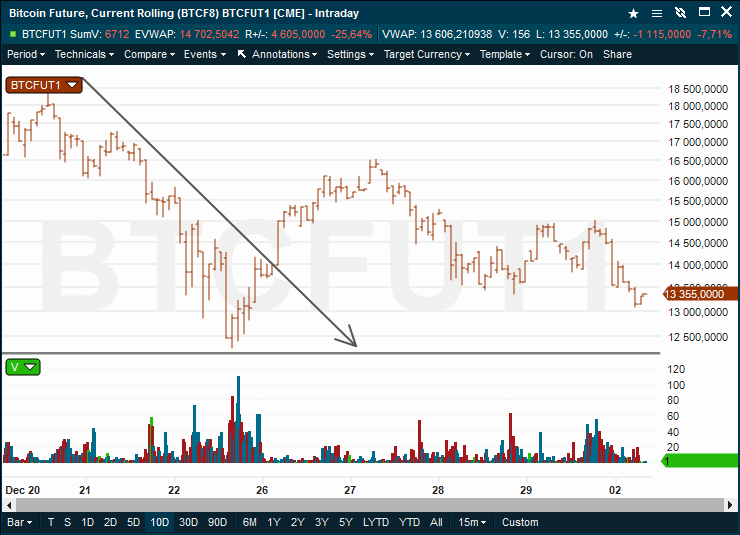This screenshot has width=740, height=535.
Task: Close the Bitcoin Future chart window
Action: tap(726, 12)
